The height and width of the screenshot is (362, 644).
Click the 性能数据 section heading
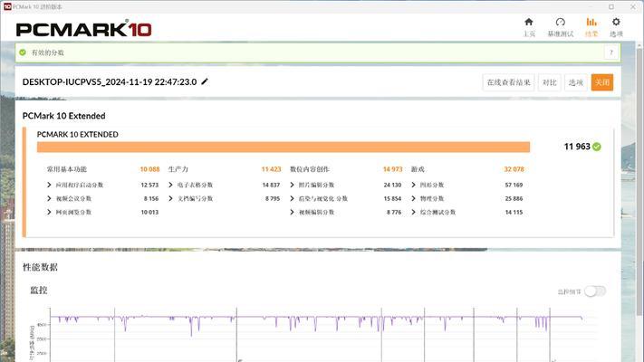40,267
